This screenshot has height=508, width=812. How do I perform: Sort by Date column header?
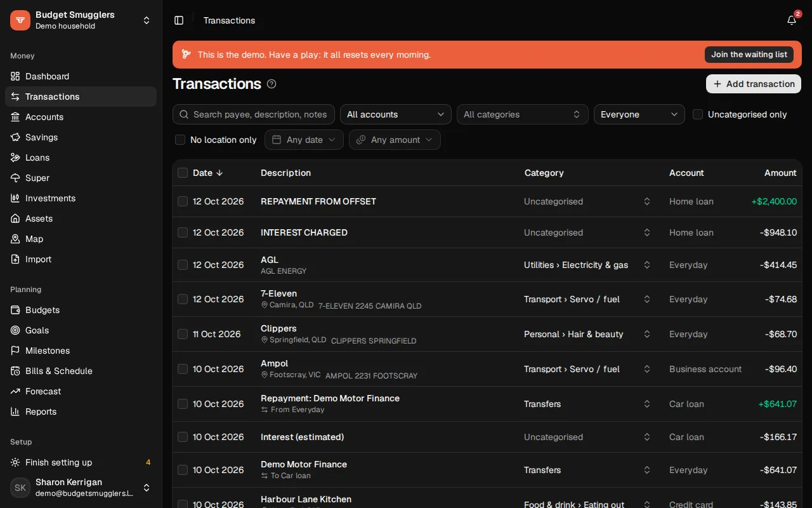[x=208, y=173]
